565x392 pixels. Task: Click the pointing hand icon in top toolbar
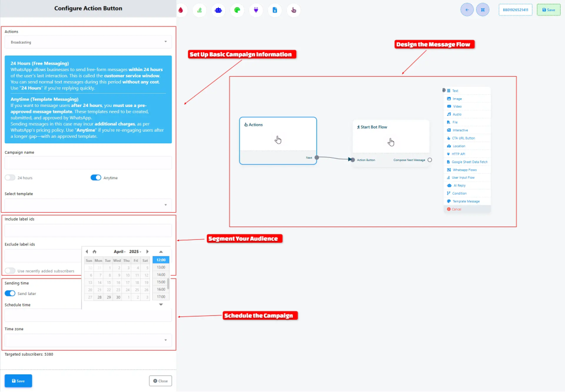[x=294, y=10]
